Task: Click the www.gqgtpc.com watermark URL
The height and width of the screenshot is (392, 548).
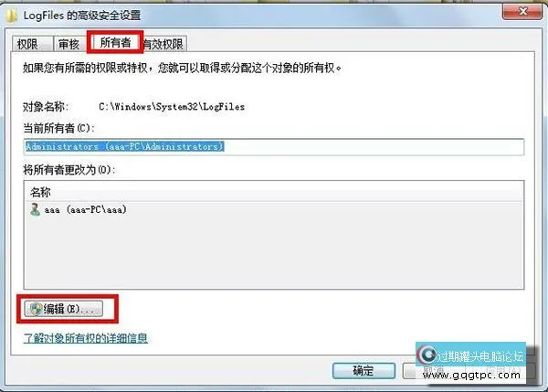Action: point(471,376)
